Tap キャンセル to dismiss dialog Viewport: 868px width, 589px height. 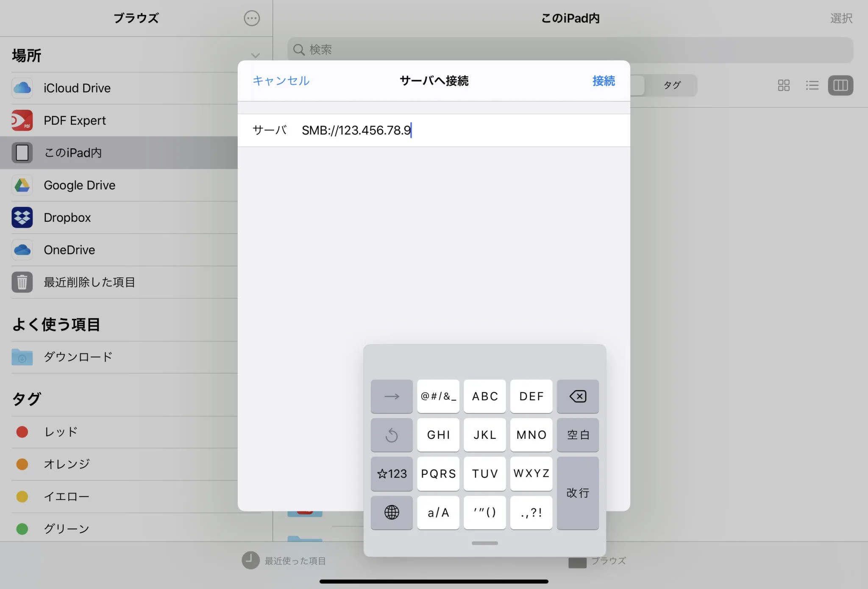point(281,81)
